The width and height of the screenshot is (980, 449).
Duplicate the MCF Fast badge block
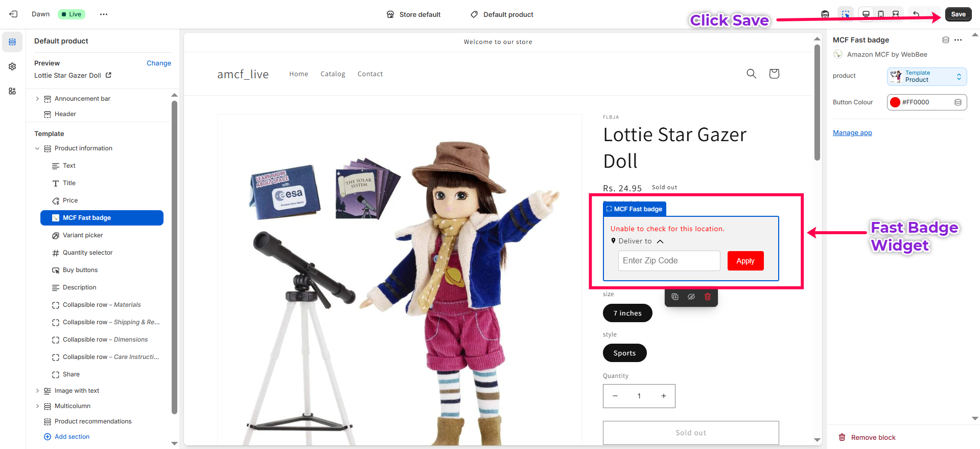coord(675,297)
